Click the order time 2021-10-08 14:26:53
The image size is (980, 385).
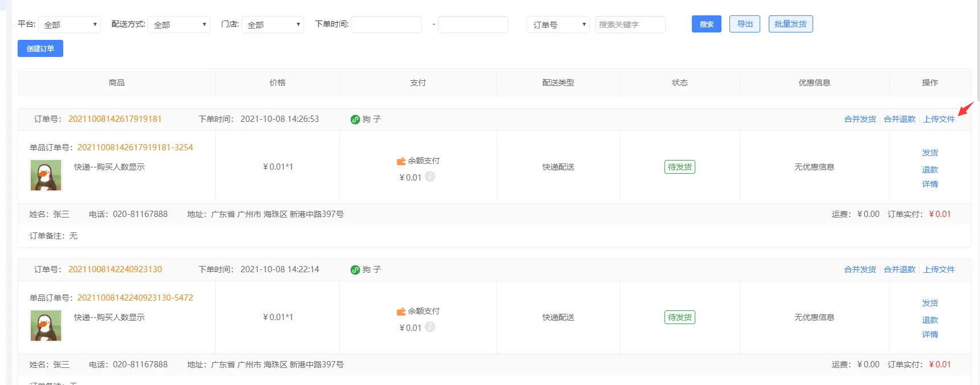[x=280, y=119]
